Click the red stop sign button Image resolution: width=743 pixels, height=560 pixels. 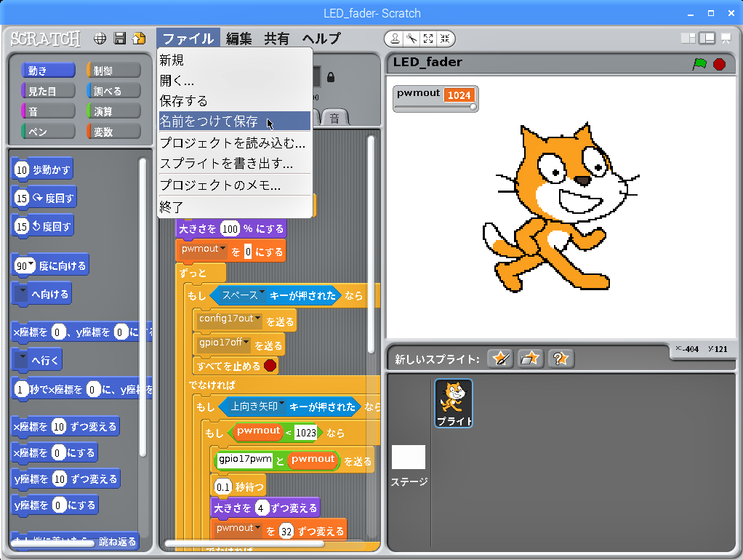click(x=719, y=64)
